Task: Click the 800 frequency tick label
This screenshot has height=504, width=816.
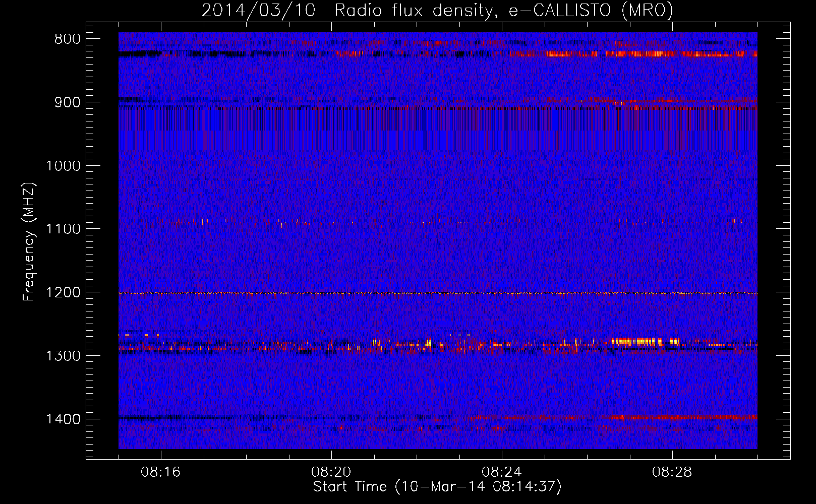Action: [68, 39]
